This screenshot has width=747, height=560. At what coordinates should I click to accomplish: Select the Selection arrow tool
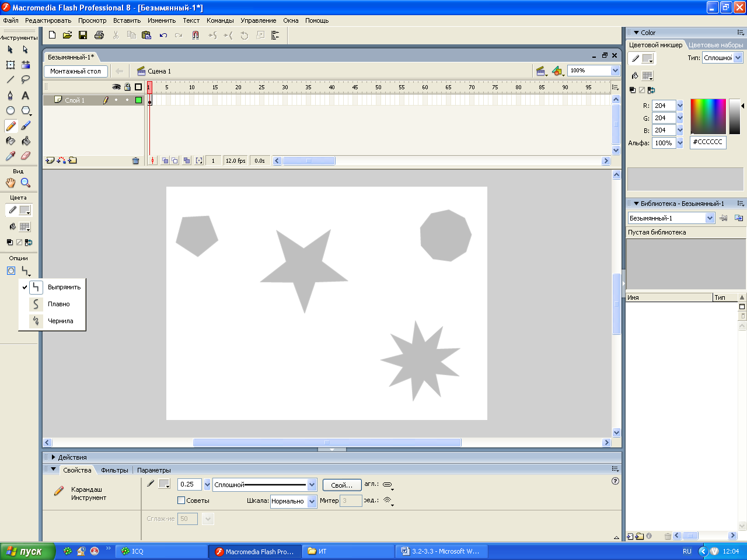11,50
